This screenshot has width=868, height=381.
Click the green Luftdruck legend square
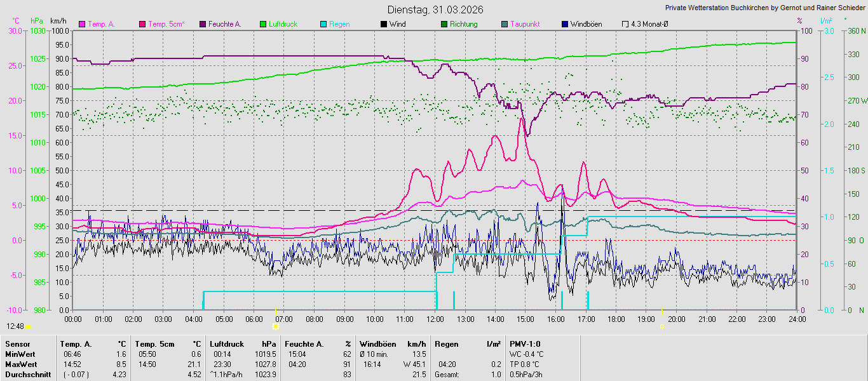pyautogui.click(x=263, y=24)
